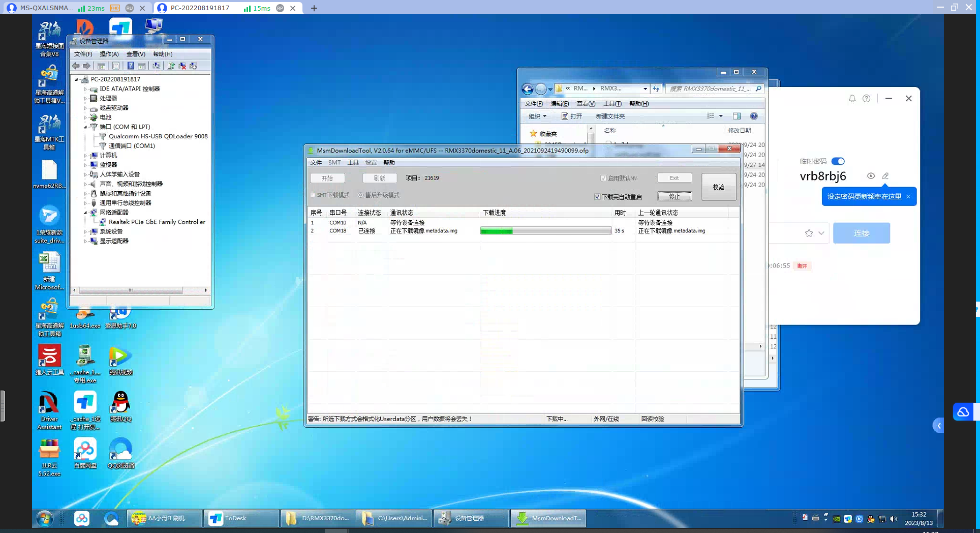Click the Explorer preview pane icon

point(737,116)
